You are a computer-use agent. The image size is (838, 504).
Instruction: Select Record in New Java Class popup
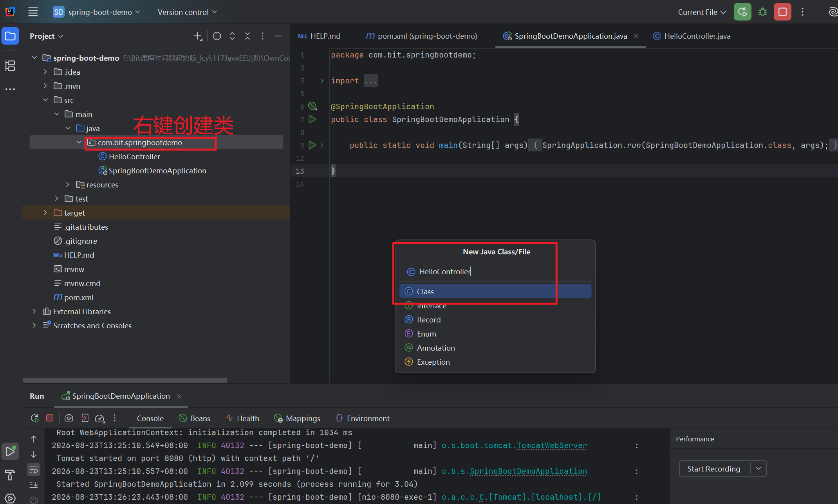tap(495, 320)
